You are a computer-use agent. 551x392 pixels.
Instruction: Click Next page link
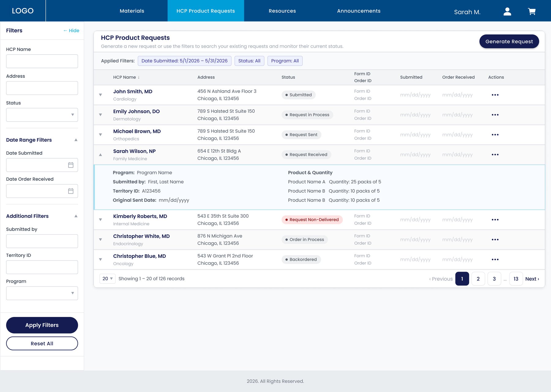tap(532, 279)
